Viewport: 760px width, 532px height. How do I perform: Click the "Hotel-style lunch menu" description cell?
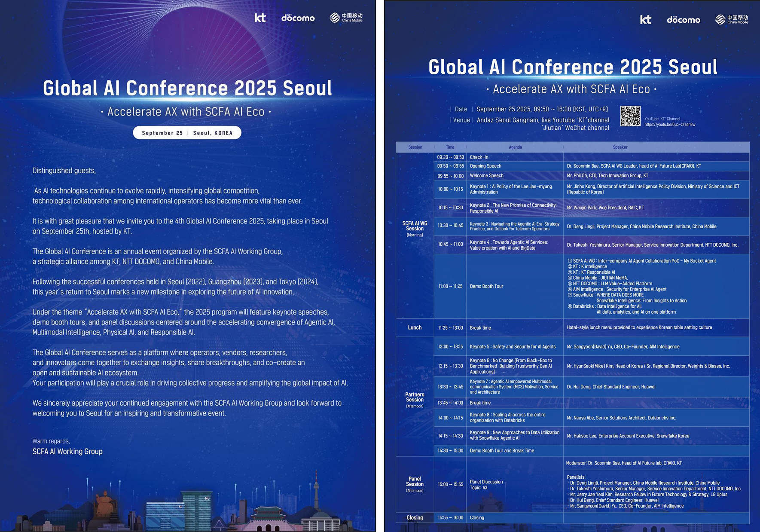coord(656,327)
